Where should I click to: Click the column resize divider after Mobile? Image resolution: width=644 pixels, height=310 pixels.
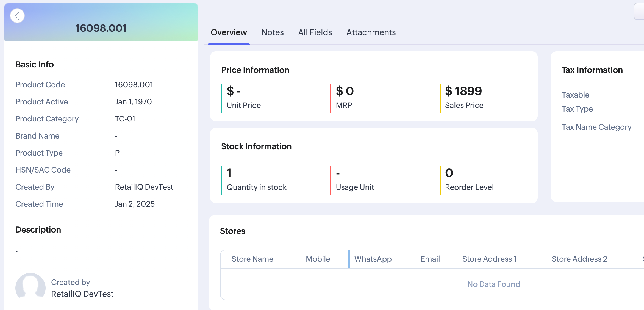point(349,259)
